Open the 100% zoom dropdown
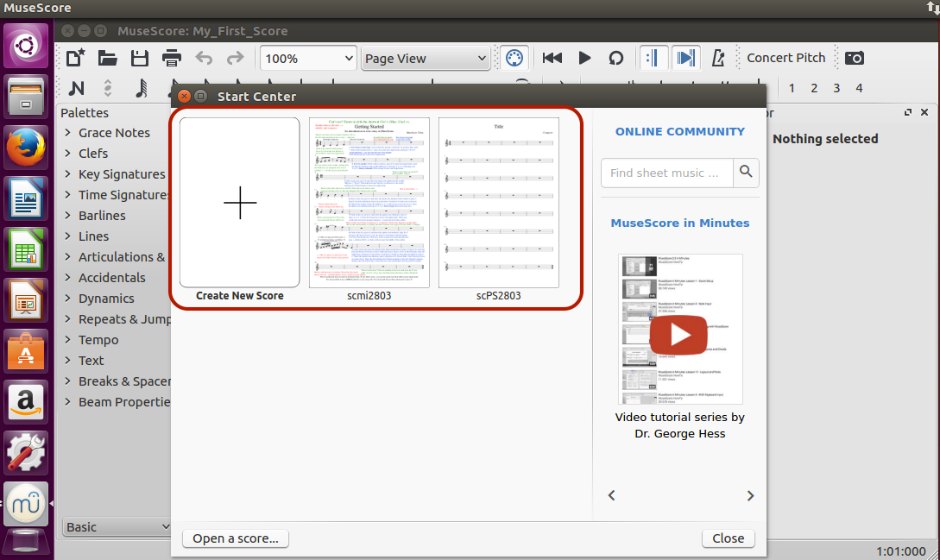 point(309,58)
